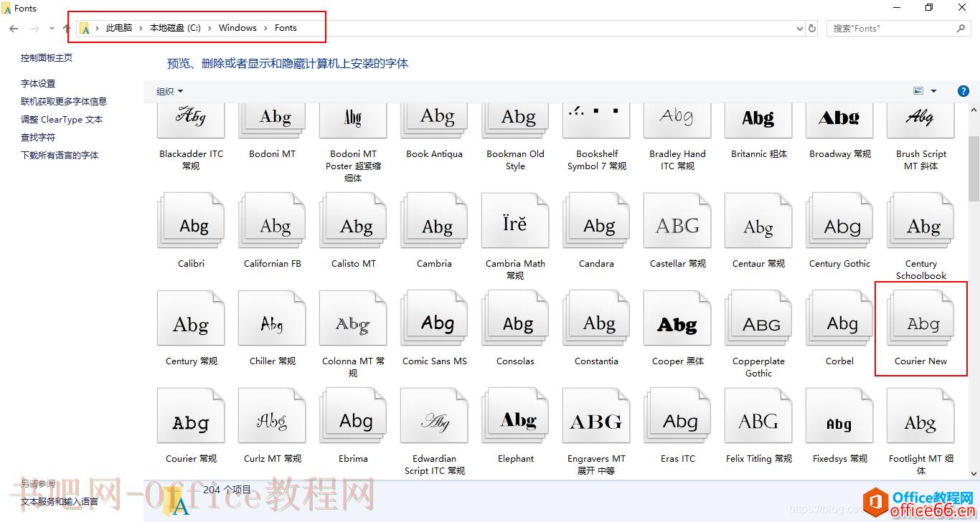980x522 pixels.
Task: Open recent locations dropdown arrow
Action: coord(52,29)
